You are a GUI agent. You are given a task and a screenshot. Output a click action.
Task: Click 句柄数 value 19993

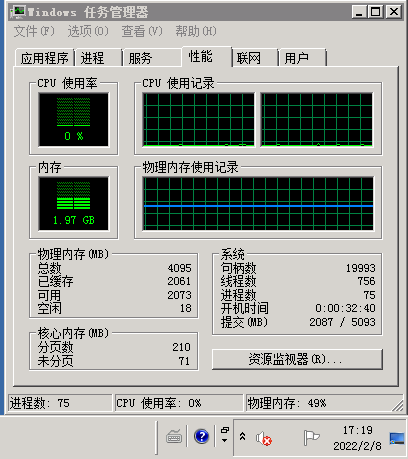tap(361, 268)
